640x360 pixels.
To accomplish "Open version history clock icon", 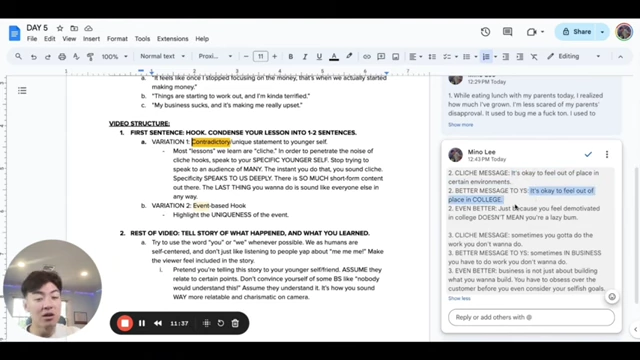I will [x=485, y=32].
